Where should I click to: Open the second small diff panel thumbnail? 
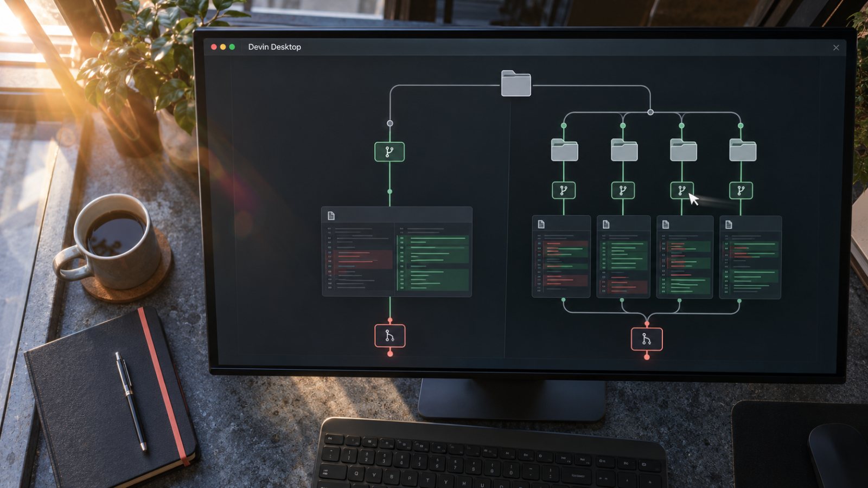coord(623,257)
